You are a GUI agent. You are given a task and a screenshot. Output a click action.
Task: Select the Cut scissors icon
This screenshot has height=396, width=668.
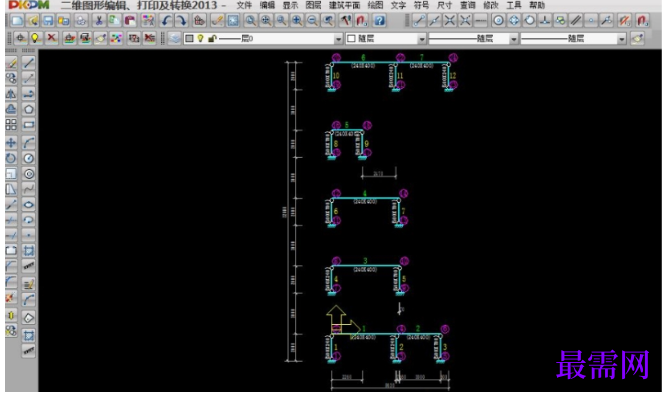98,20
